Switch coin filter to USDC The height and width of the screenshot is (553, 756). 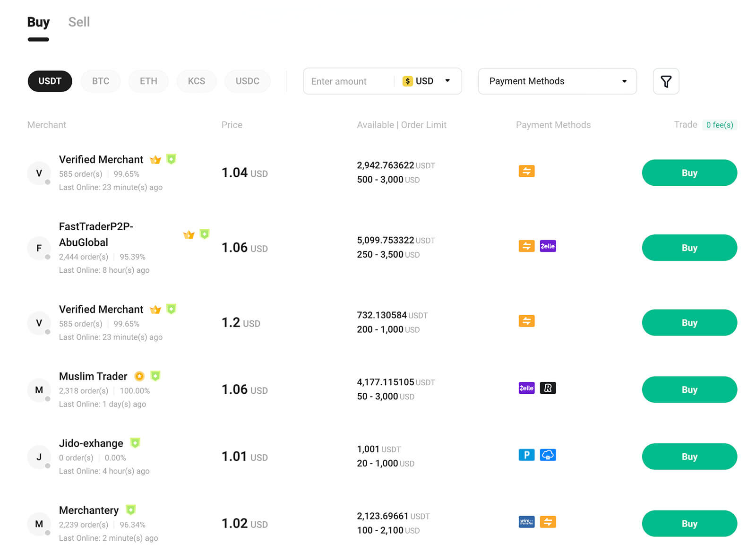(x=247, y=81)
